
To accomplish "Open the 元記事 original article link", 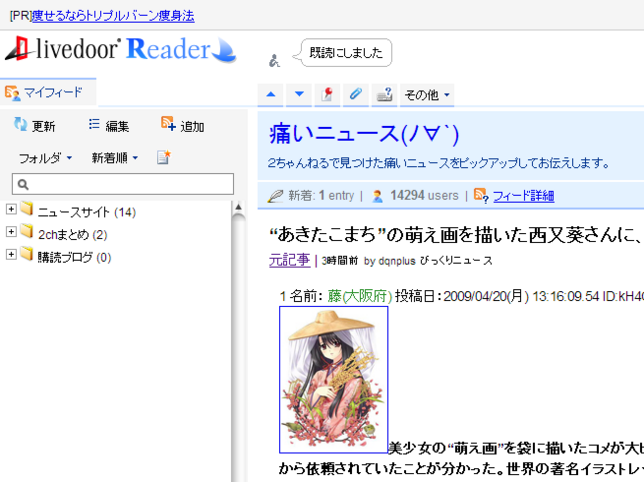I will (x=289, y=260).
